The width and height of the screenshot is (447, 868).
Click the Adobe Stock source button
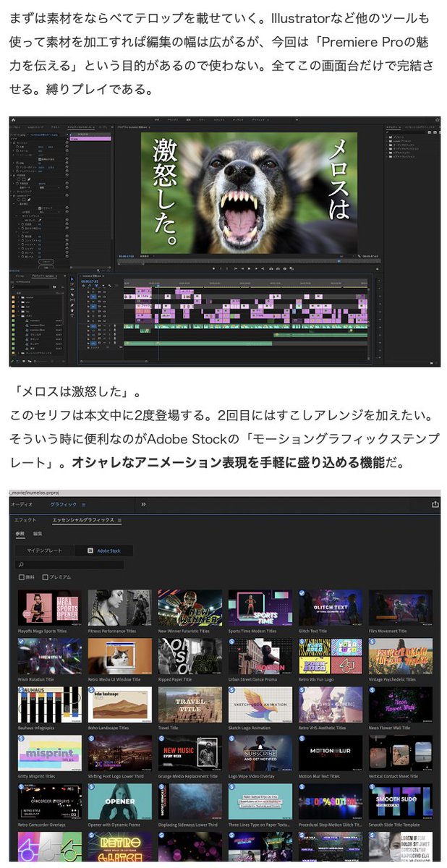(105, 550)
